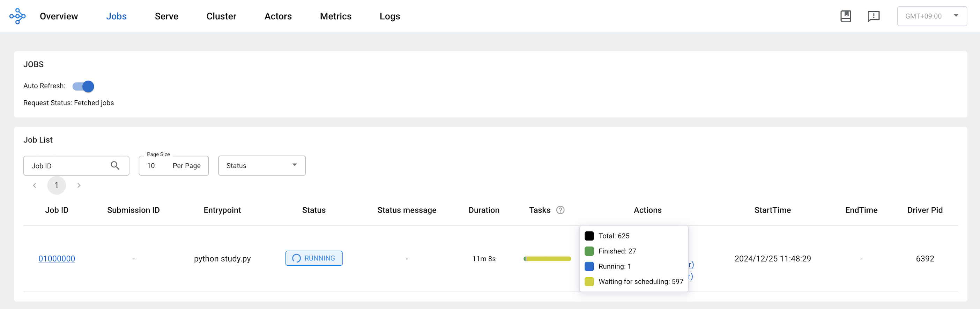Go to the next page arrow

[x=79, y=185]
